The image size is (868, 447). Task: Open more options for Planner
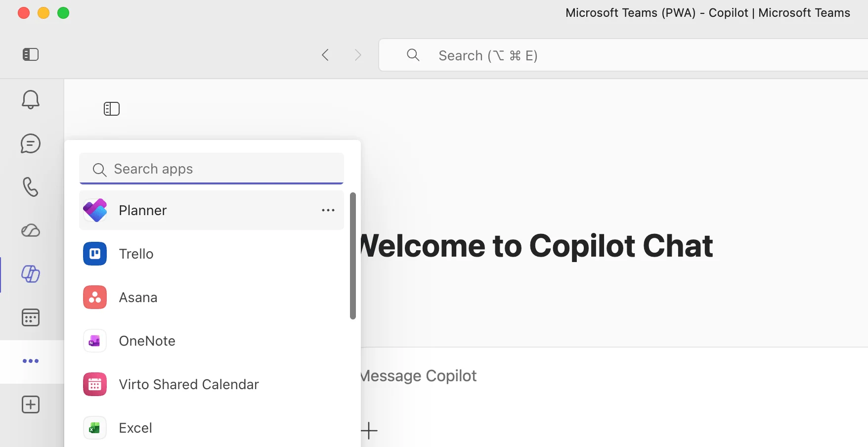[328, 210]
